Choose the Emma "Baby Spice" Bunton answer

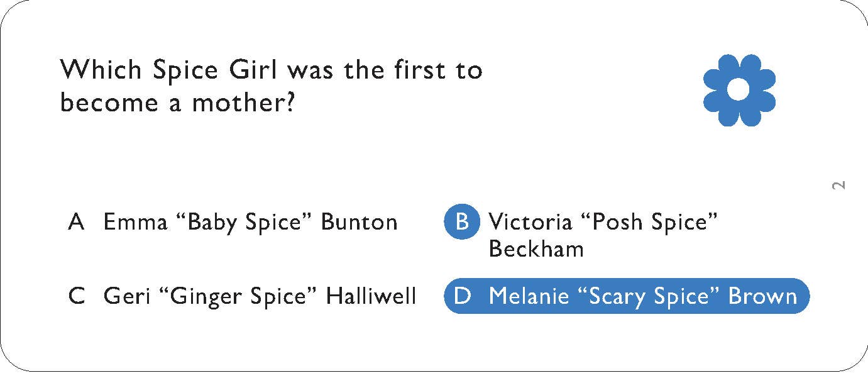250,222
